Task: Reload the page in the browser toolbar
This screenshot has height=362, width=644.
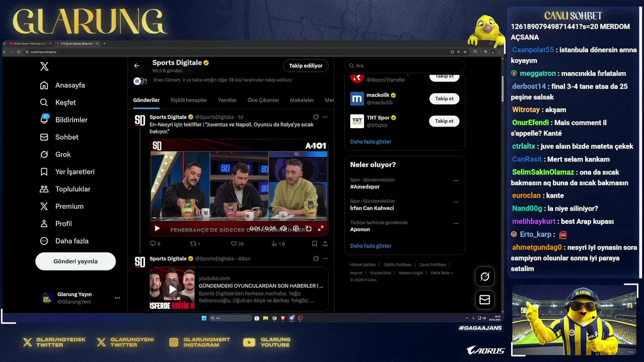Action: [x=19, y=52]
